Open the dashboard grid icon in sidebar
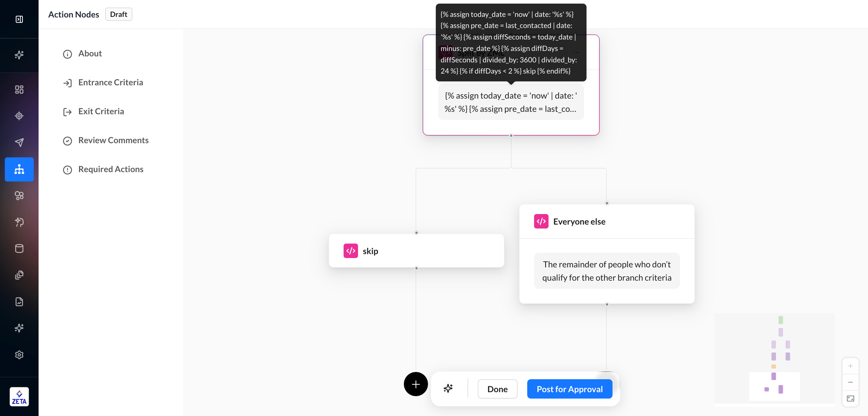This screenshot has height=416, width=868. coord(19,89)
